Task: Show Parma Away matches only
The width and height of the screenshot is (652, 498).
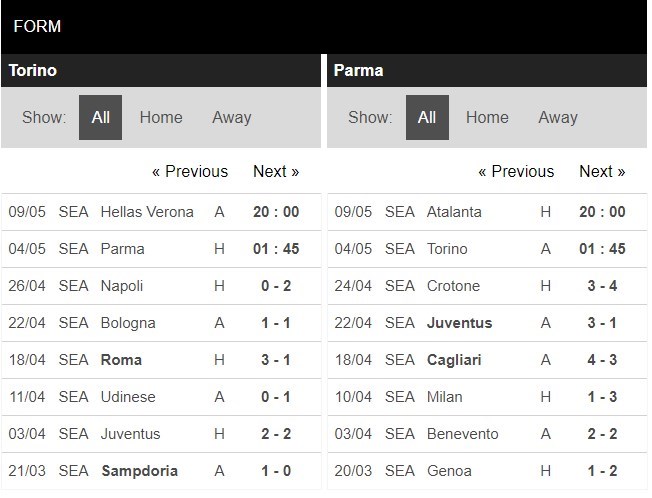Action: pyautogui.click(x=557, y=118)
